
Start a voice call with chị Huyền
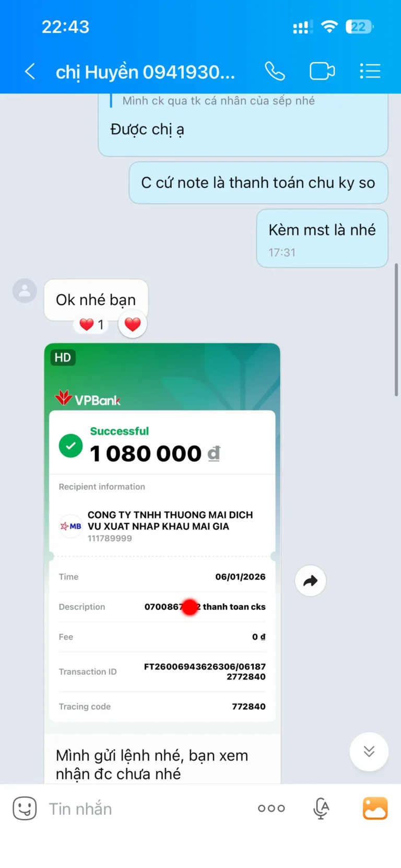(x=275, y=71)
